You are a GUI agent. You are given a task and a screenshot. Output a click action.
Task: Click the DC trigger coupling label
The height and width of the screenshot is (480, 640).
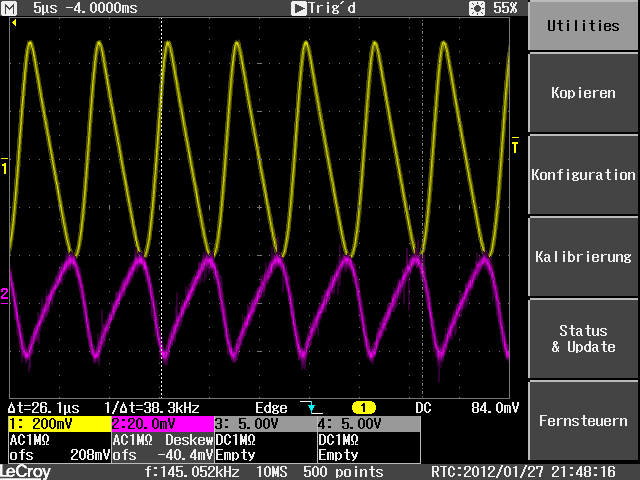423,408
